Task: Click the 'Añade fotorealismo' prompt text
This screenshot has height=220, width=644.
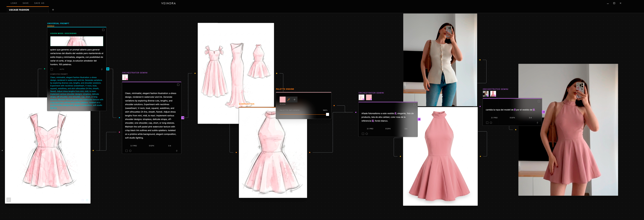Action: (387, 117)
